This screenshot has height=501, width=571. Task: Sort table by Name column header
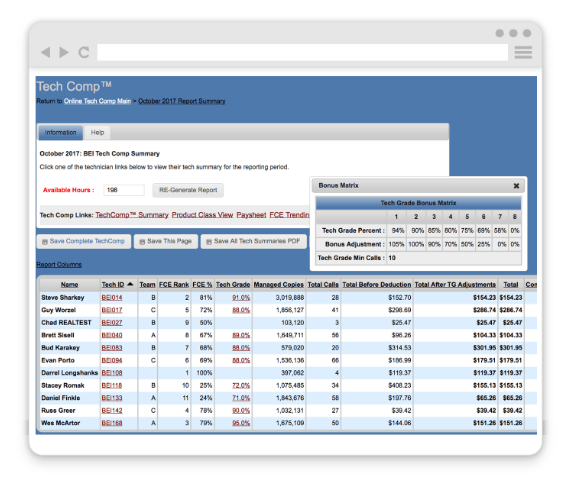point(70,285)
